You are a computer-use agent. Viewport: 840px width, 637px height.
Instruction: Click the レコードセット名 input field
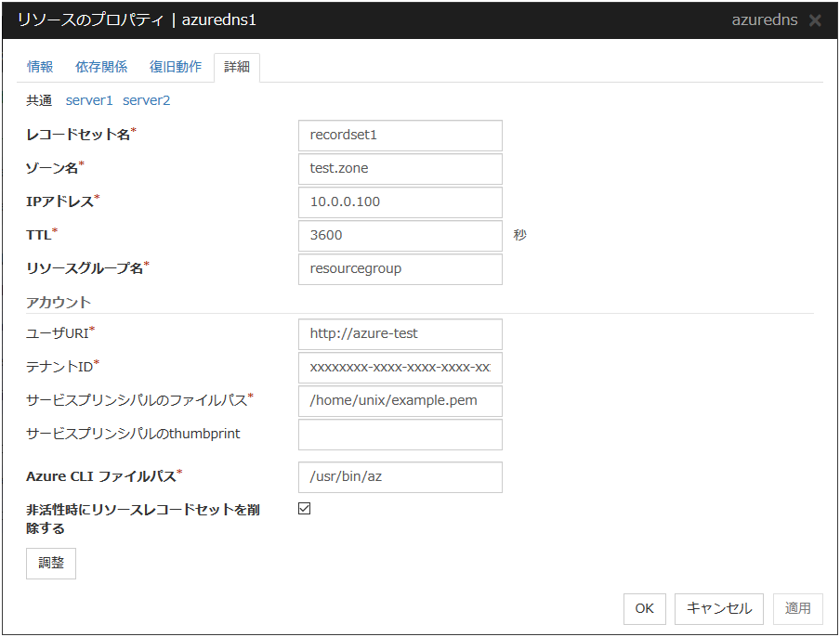pos(400,135)
